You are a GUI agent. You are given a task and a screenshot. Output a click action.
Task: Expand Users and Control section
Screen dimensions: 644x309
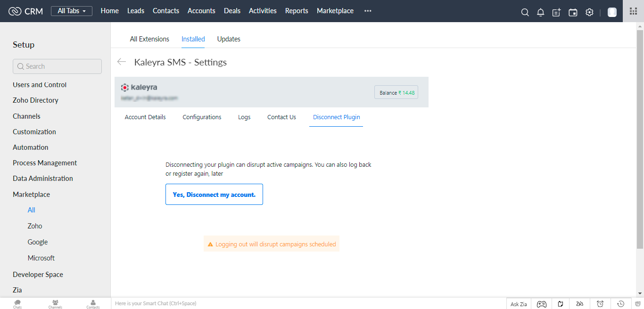point(40,85)
